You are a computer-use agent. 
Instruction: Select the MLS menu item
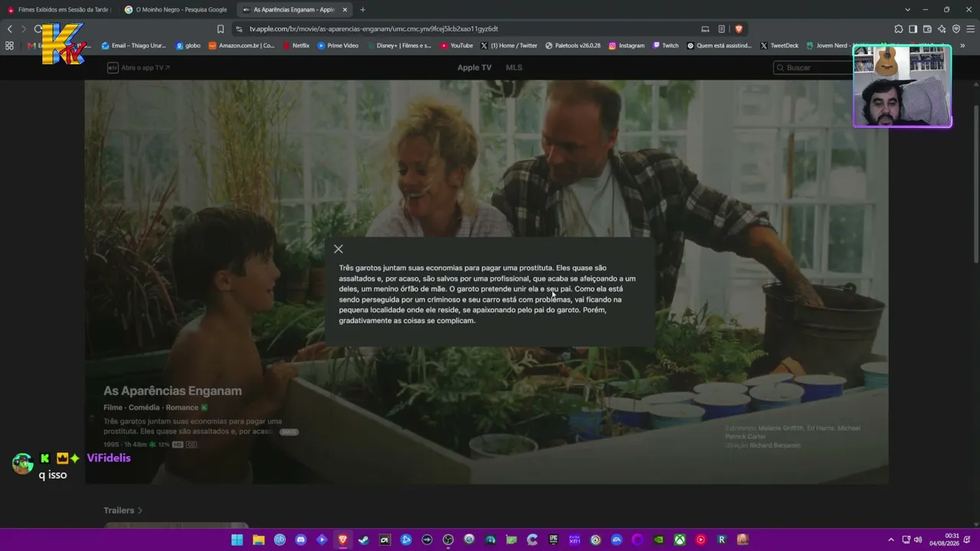514,67
